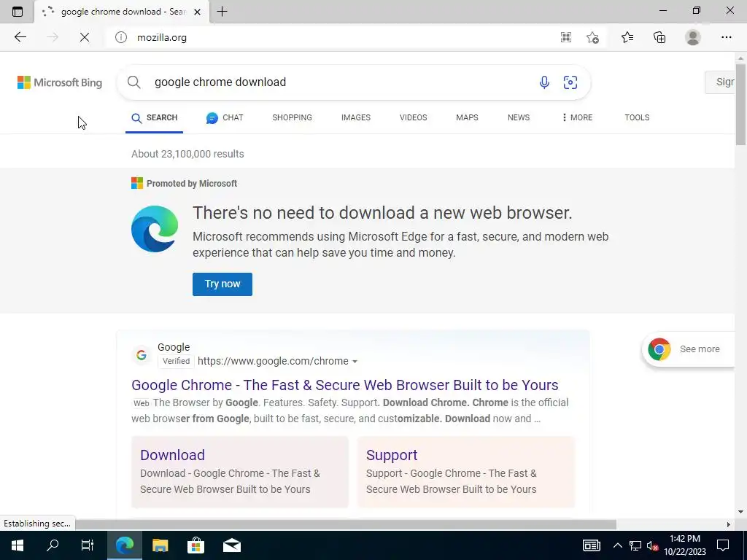Switch to the CHAT tab
This screenshot has width=747, height=560.
point(225,117)
